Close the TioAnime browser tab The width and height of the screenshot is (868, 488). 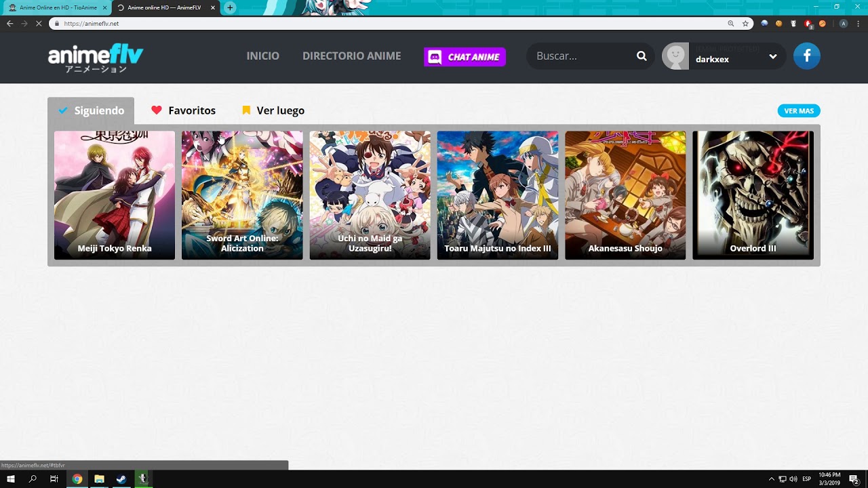tap(104, 7)
